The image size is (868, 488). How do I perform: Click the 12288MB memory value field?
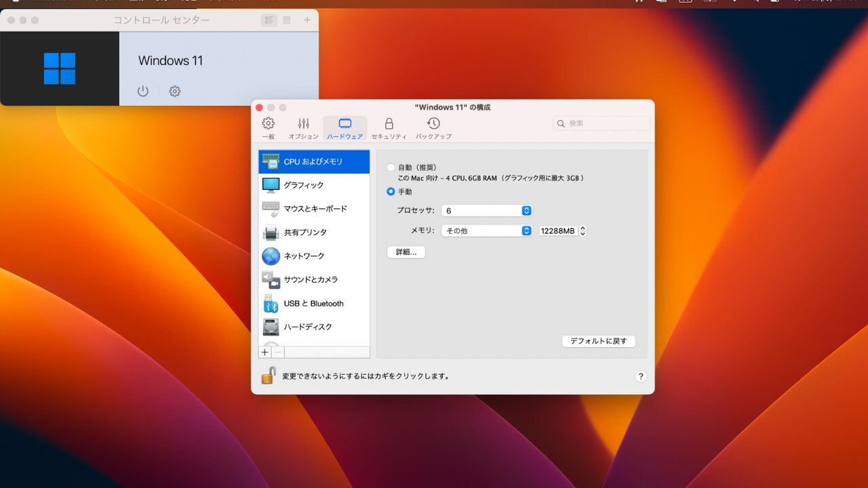557,231
